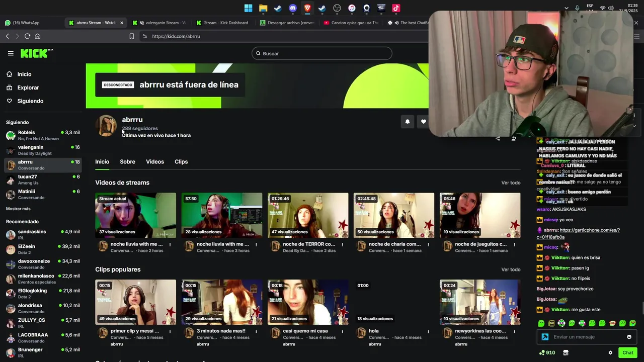Switch to the WhatsApp browser tab
This screenshot has width=644, height=362.
click(31, 23)
